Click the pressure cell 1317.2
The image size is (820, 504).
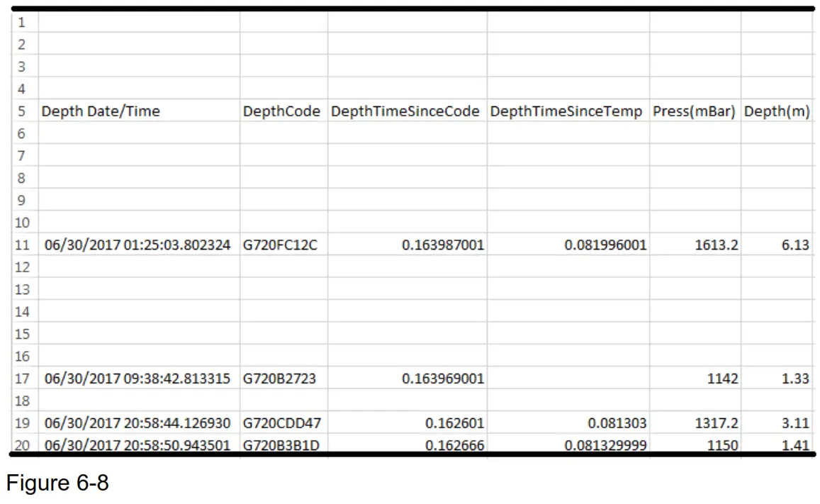pyautogui.click(x=695, y=422)
